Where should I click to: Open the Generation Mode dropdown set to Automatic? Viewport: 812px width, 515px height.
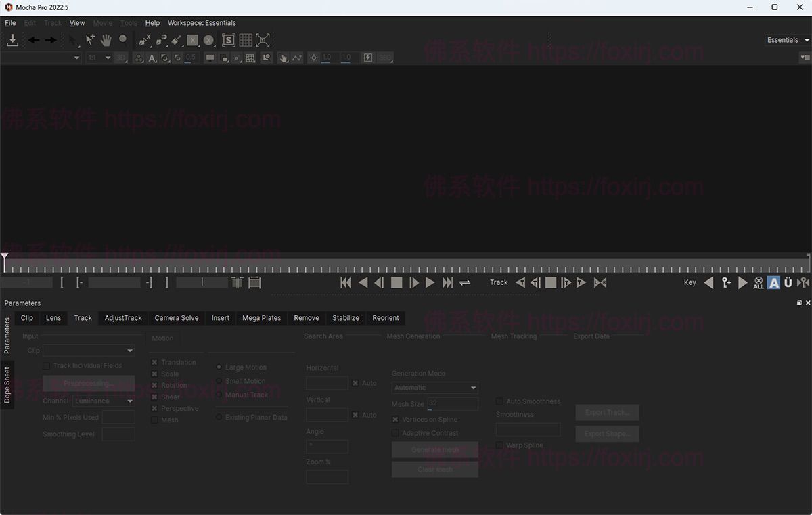coord(434,387)
